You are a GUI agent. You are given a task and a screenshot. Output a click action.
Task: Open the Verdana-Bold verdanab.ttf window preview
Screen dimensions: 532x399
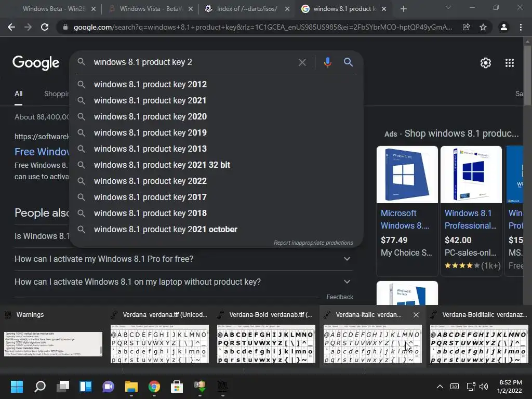click(x=266, y=336)
